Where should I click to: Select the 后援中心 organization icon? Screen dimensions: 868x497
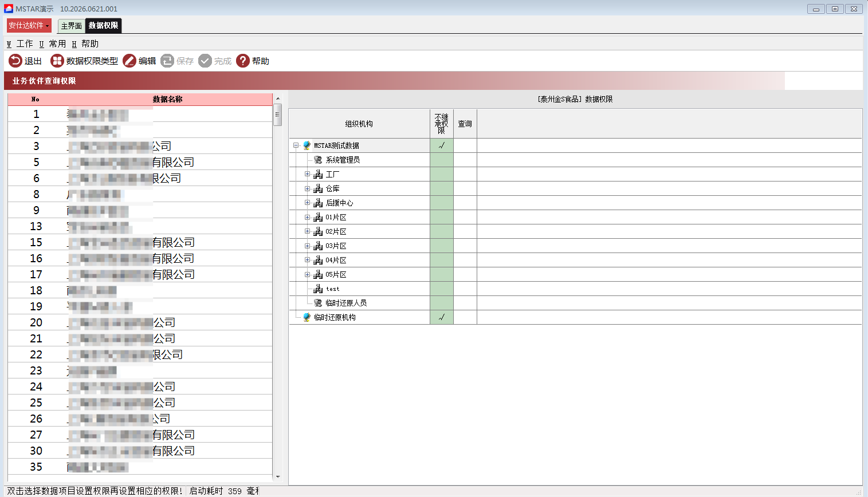tap(318, 203)
